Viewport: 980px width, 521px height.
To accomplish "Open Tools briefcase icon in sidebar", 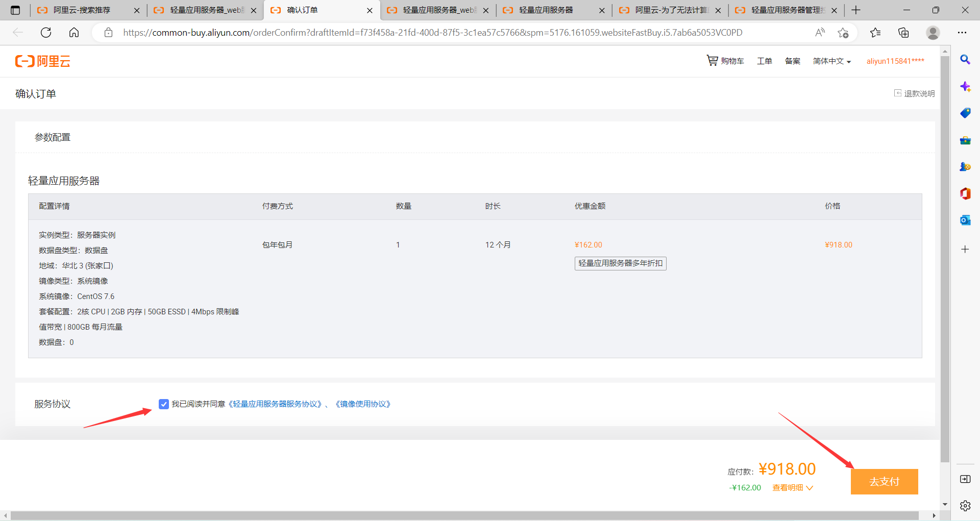I will [x=965, y=140].
